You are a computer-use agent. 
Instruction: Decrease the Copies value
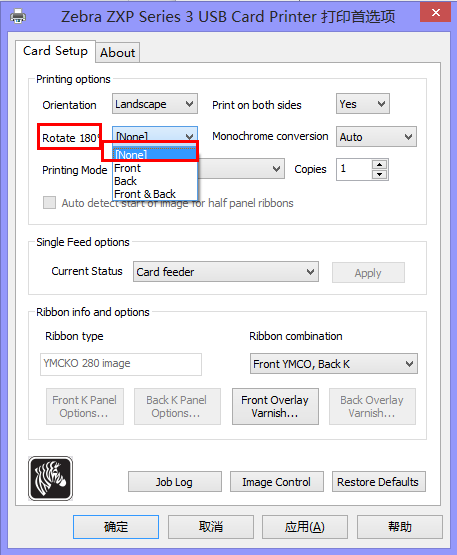pyautogui.click(x=379, y=174)
